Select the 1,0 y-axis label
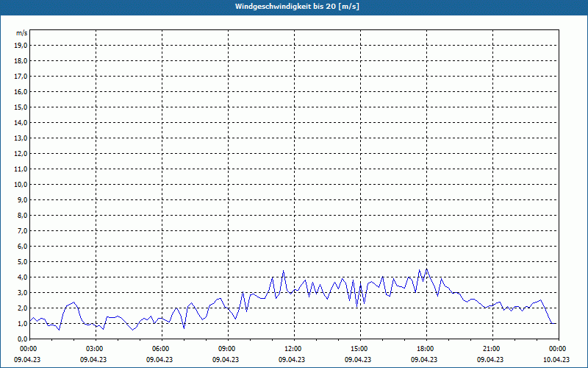 point(23,323)
